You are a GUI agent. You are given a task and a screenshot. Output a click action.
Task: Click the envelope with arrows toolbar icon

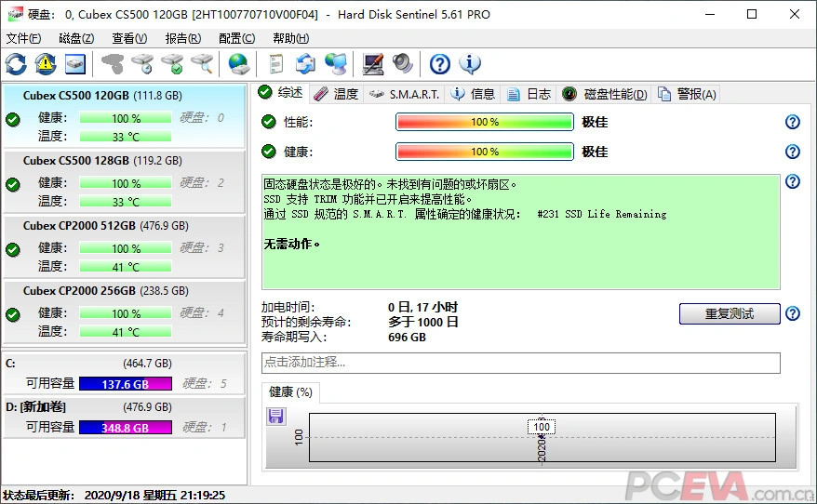click(x=305, y=63)
